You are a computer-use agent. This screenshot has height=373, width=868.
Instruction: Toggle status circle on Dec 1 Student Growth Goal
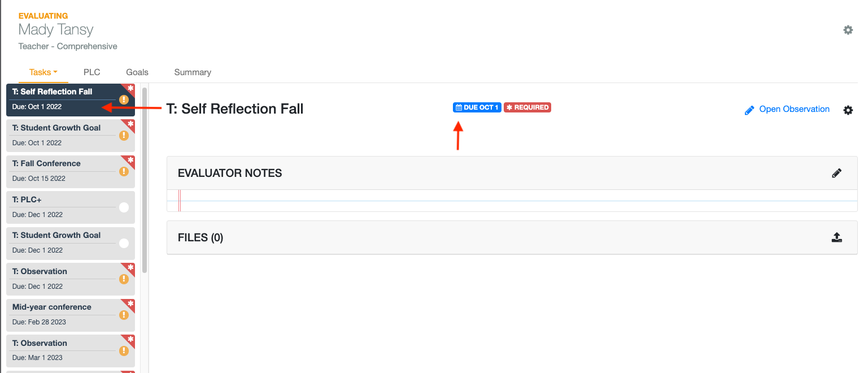(x=124, y=243)
